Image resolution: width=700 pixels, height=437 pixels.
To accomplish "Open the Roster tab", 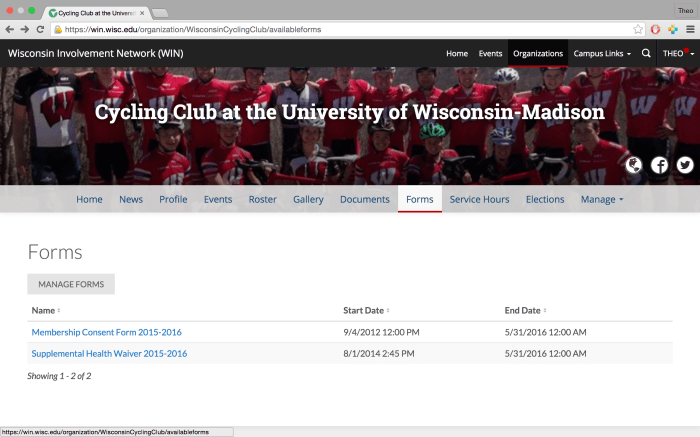I will (262, 200).
